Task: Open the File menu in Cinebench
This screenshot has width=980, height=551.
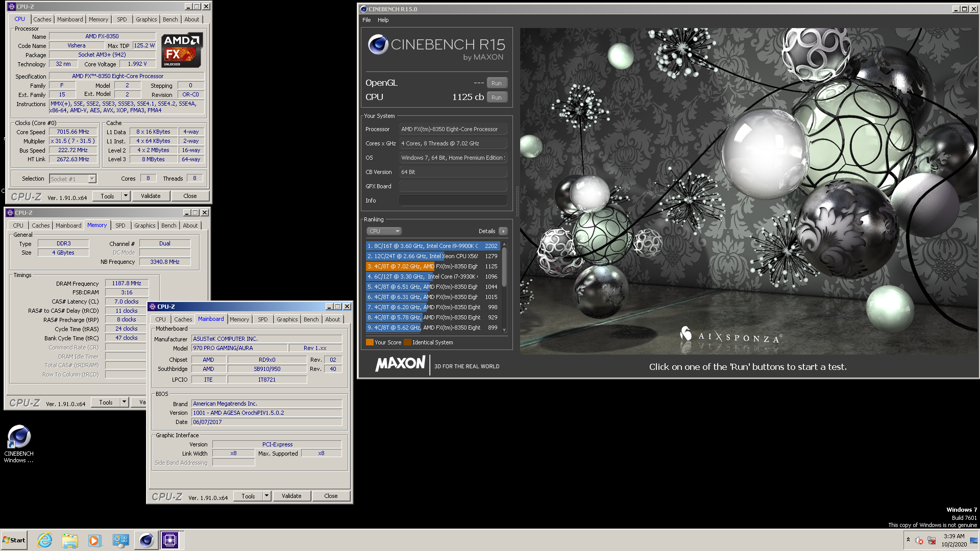Action: 366,20
